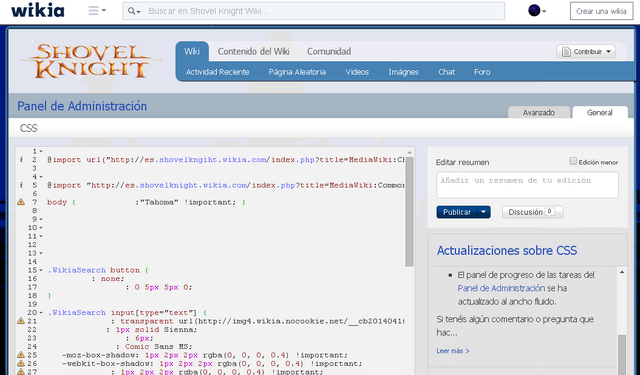Click the document icon in Contribuir button
The height and width of the screenshot is (375, 640).
click(566, 52)
